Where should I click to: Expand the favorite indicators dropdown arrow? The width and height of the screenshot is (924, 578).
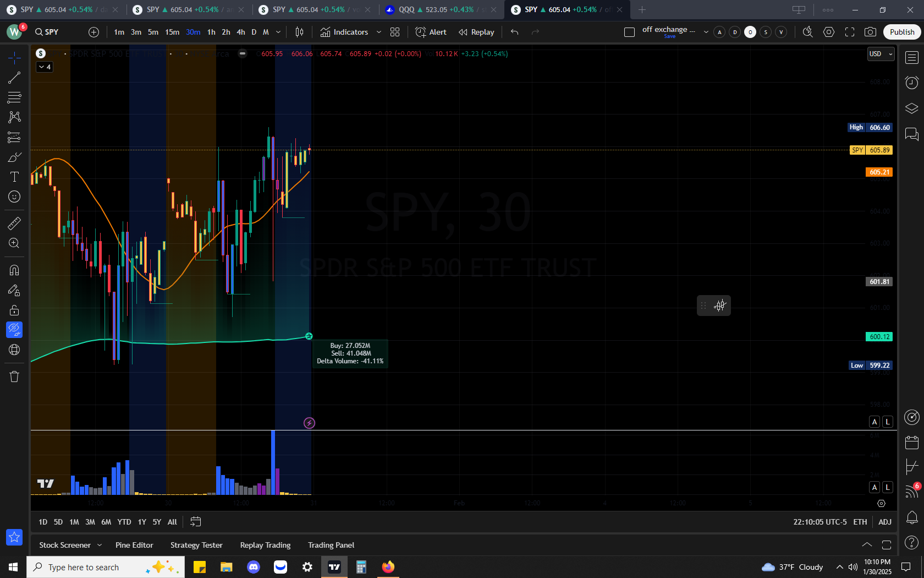click(378, 32)
